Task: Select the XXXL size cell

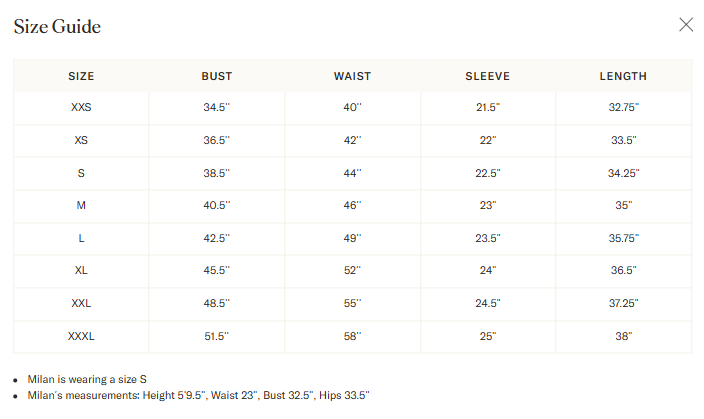Action: click(81, 336)
